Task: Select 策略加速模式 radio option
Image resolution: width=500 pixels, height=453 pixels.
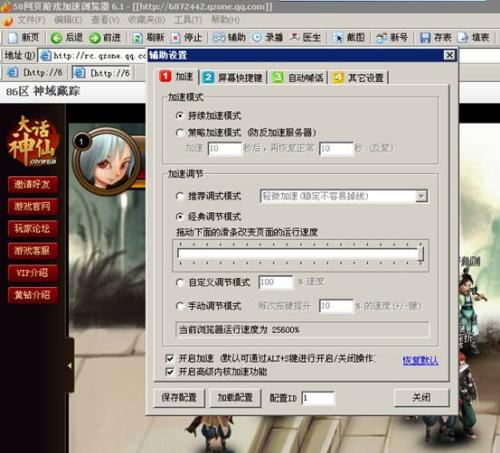Action: 180,132
